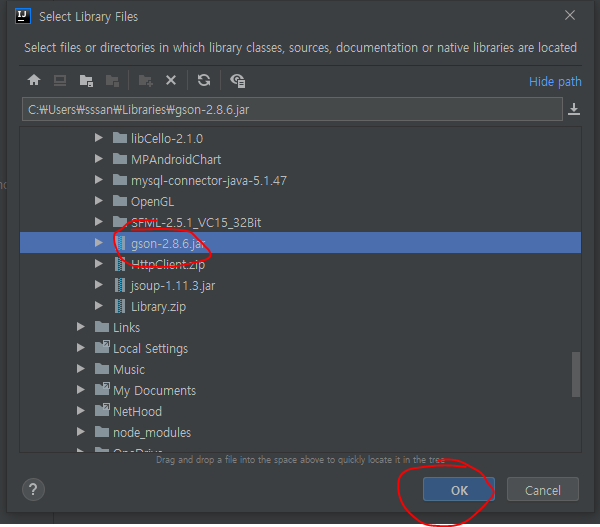The image size is (600, 527).
Task: Click the gson-2.8.6.jar archive icon
Action: 120,243
